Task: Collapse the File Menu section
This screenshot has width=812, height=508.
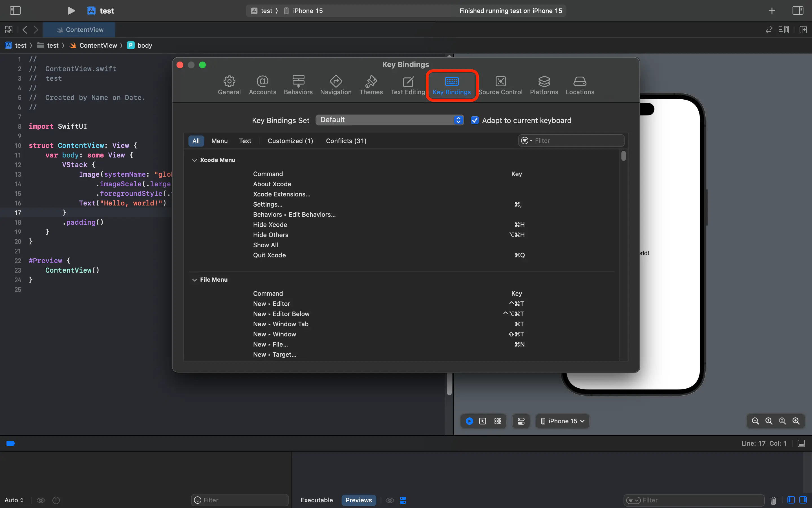Action: 194,280
